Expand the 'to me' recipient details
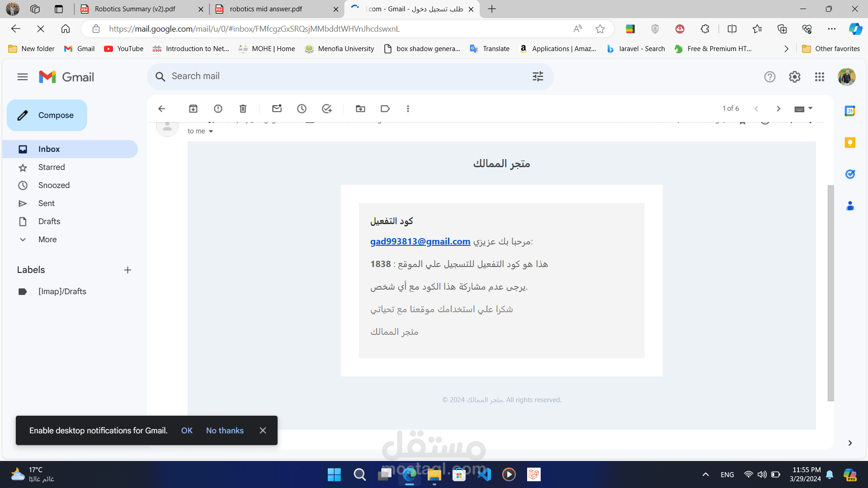Image resolution: width=868 pixels, height=488 pixels. point(211,131)
